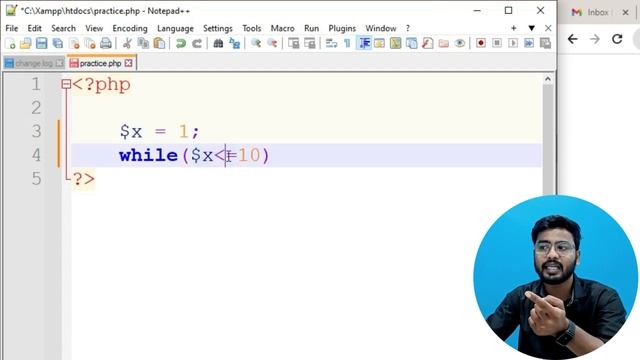This screenshot has height=360, width=640.
Task: Open Folder as Workspace icon
Action: point(444,43)
